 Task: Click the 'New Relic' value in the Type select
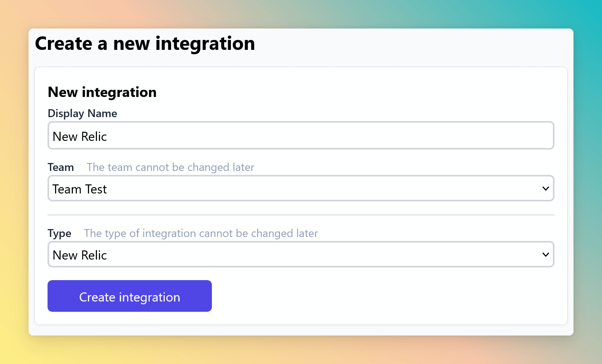(x=80, y=255)
